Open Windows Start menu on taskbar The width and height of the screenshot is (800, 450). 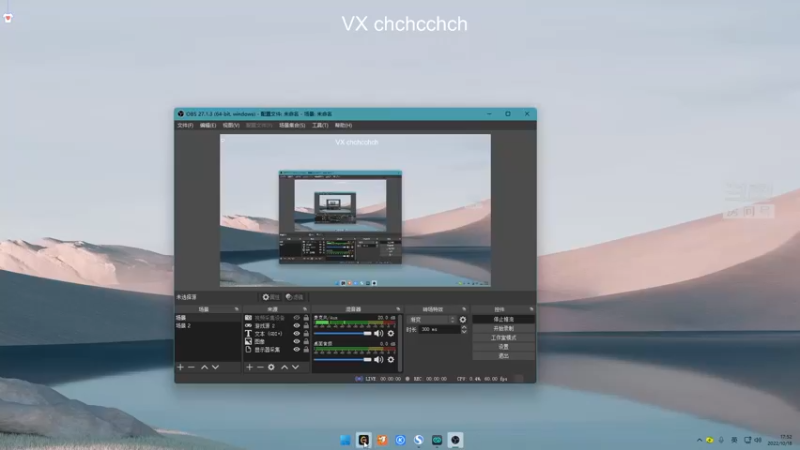tap(345, 440)
